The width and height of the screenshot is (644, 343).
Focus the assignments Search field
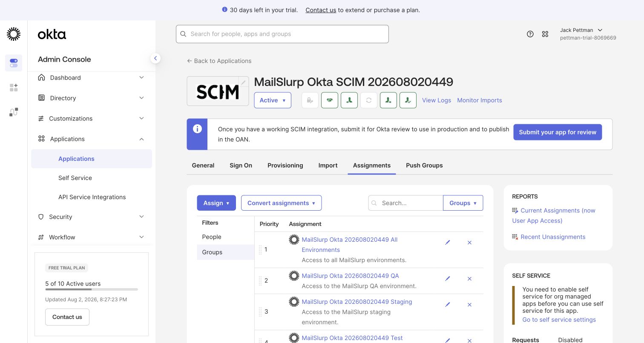406,203
